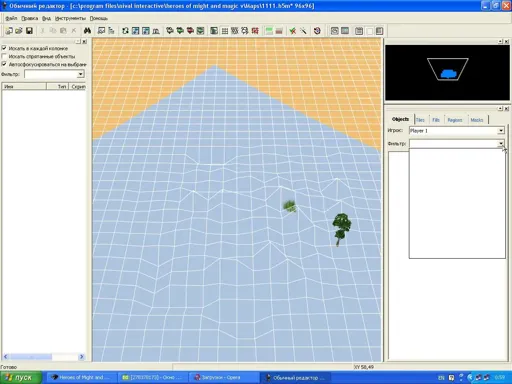Click the green bar toolbar icon
The height and width of the screenshot is (384, 512).
269,31
